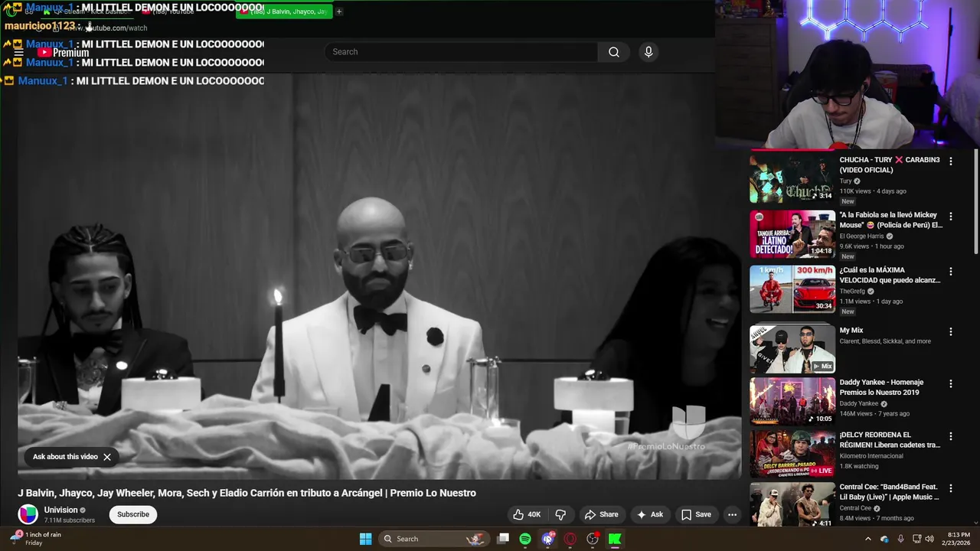Play the CHUCHA - TURY thumbnail
The image size is (980, 551).
tap(792, 178)
